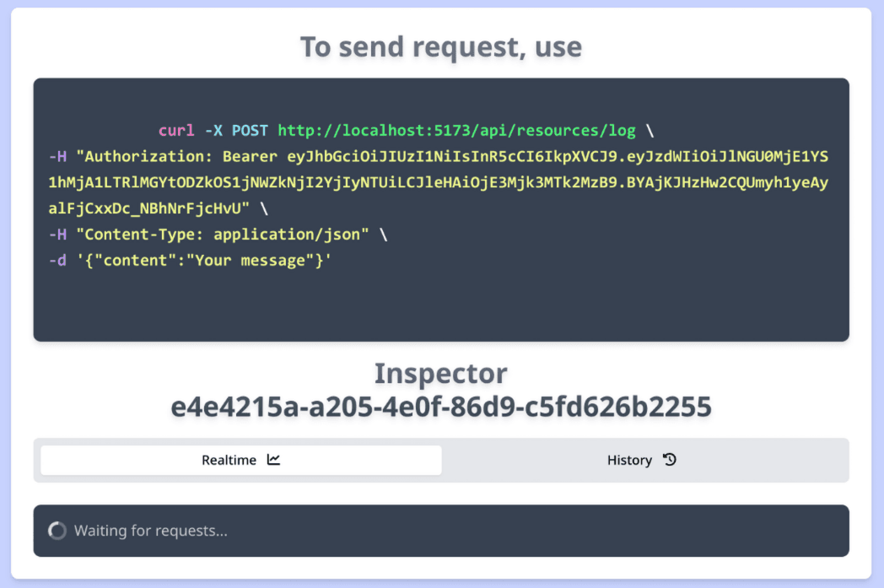The width and height of the screenshot is (884, 588).
Task: Click the -H flag before Authorization
Action: tap(58, 157)
